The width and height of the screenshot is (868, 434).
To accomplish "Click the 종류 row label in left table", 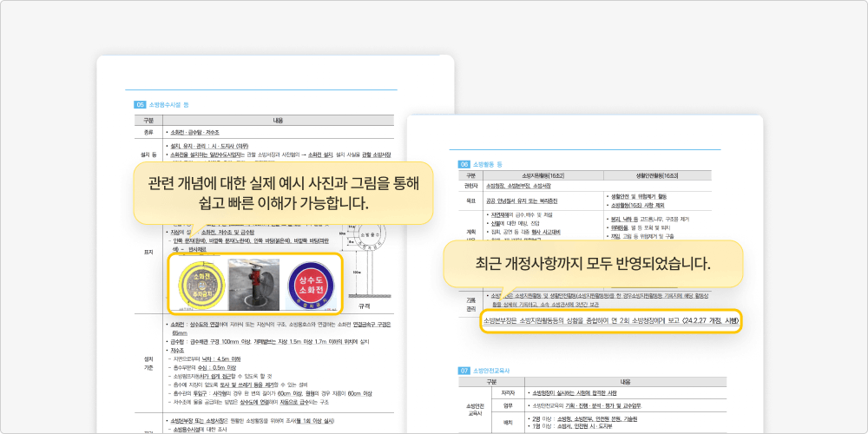I will 147,132.
